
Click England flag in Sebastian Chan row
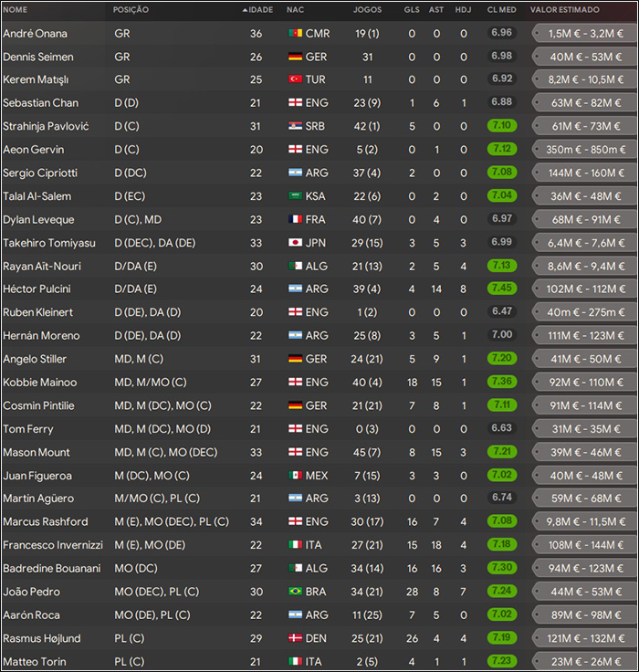coord(295,103)
